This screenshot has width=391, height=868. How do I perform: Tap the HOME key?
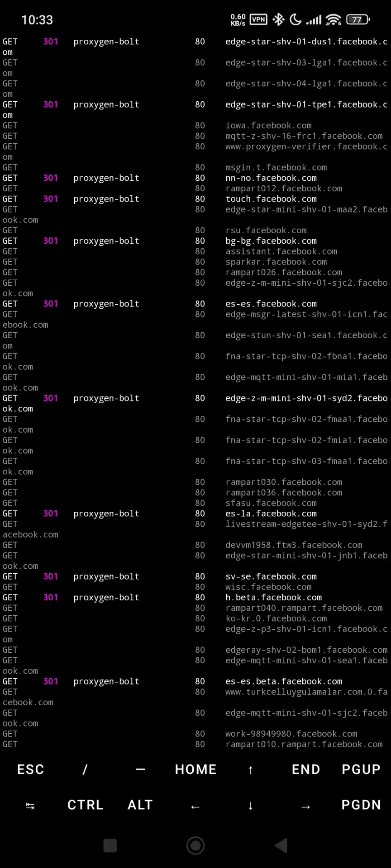pos(195,769)
